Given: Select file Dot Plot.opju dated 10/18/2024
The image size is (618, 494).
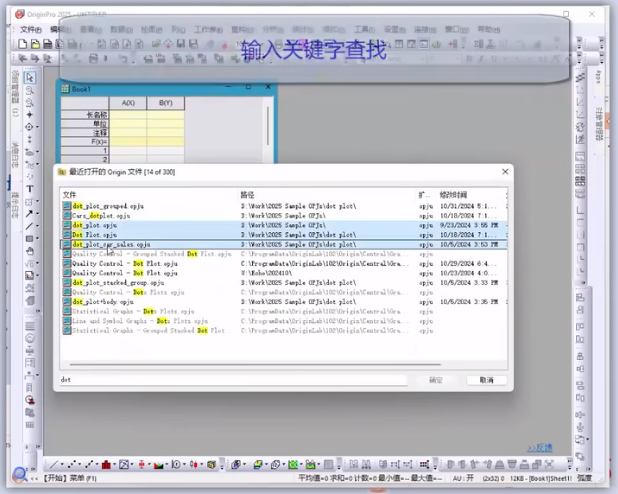Looking at the screenshot, I should [95, 235].
